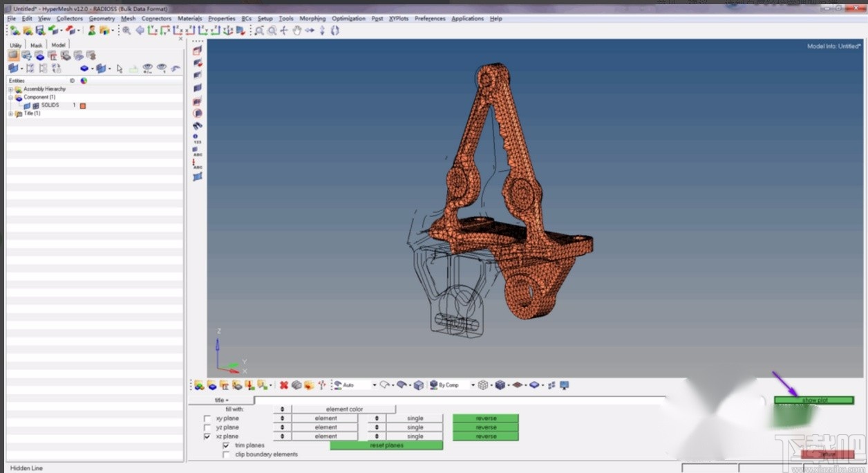Click the SOLIDS component orange color swatch

83,106
